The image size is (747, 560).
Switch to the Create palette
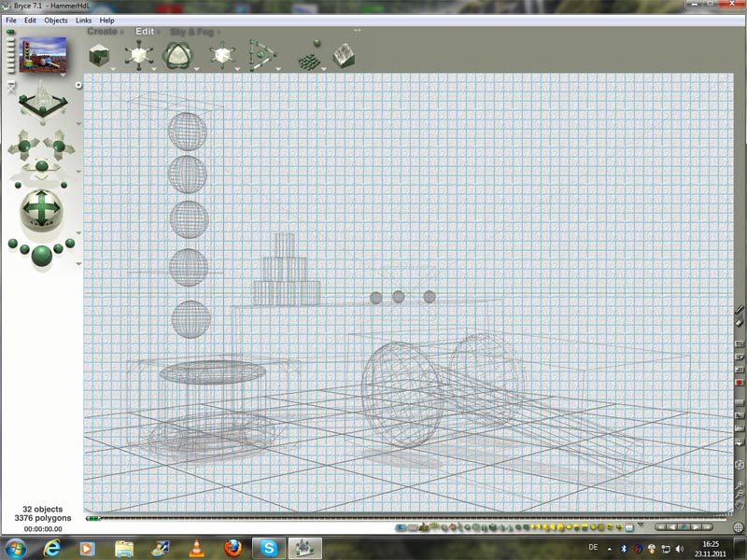click(103, 32)
